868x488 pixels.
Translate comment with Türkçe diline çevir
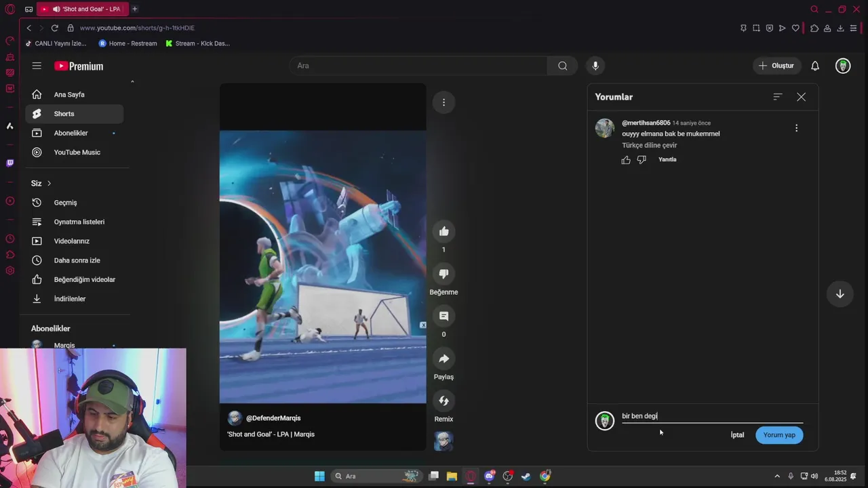click(649, 145)
